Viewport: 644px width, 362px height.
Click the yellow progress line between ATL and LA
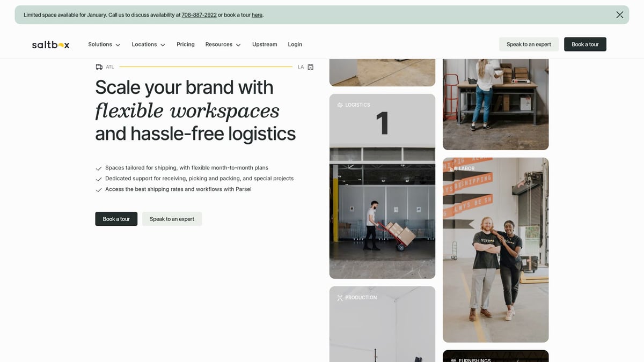point(207,67)
